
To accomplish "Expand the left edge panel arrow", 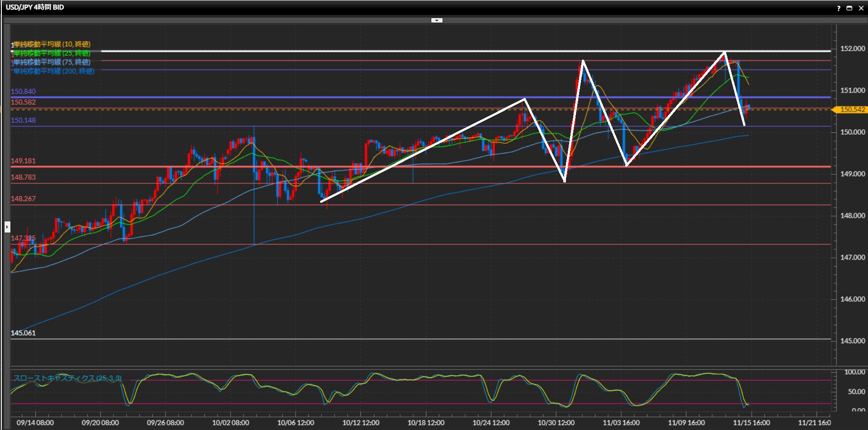I will pyautogui.click(x=7, y=227).
